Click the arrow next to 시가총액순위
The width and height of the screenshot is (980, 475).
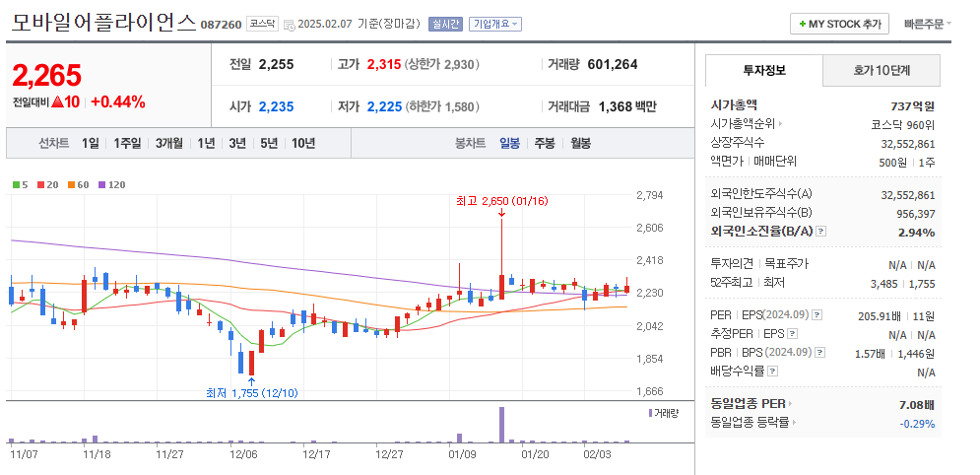(780, 124)
